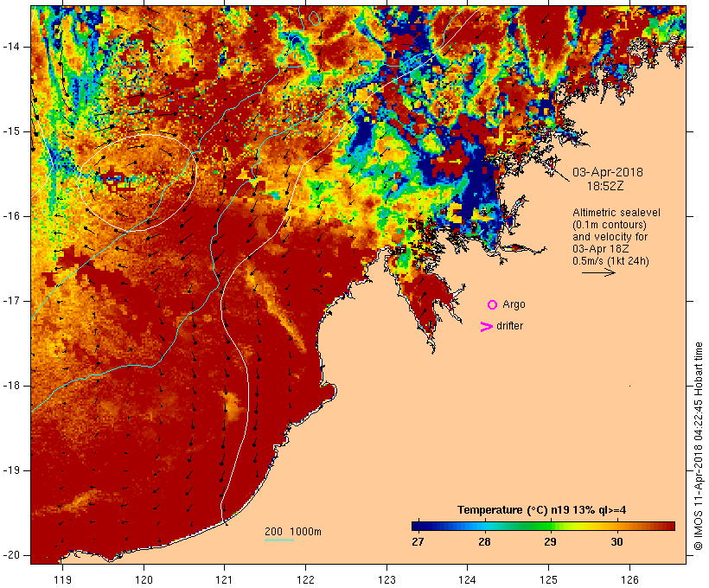
Task: Click latitude axis label '-14'
Action: click(x=11, y=47)
